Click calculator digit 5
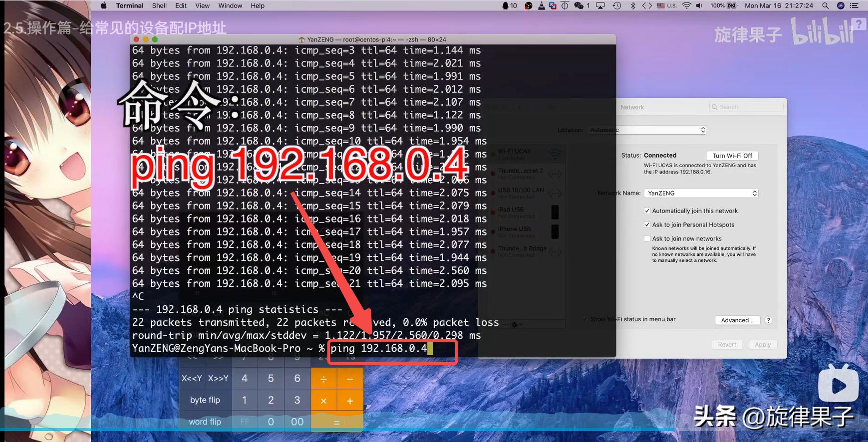Viewport: 868px width, 442px height. coord(271,379)
